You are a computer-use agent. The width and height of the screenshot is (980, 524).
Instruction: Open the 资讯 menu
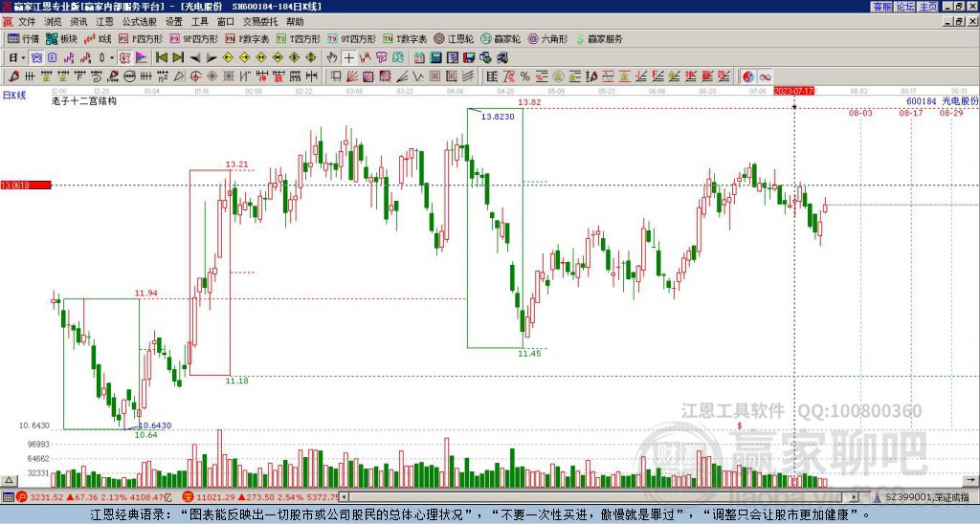pos(78,22)
